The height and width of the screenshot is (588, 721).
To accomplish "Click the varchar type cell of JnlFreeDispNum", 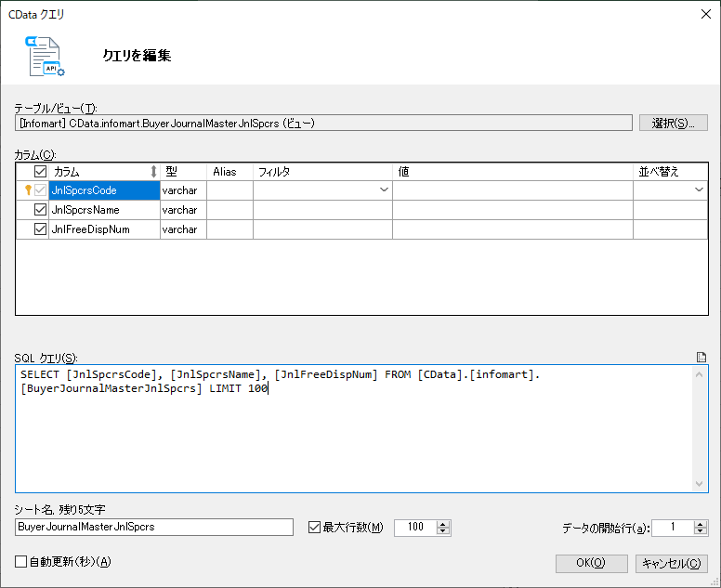I will coord(183,229).
